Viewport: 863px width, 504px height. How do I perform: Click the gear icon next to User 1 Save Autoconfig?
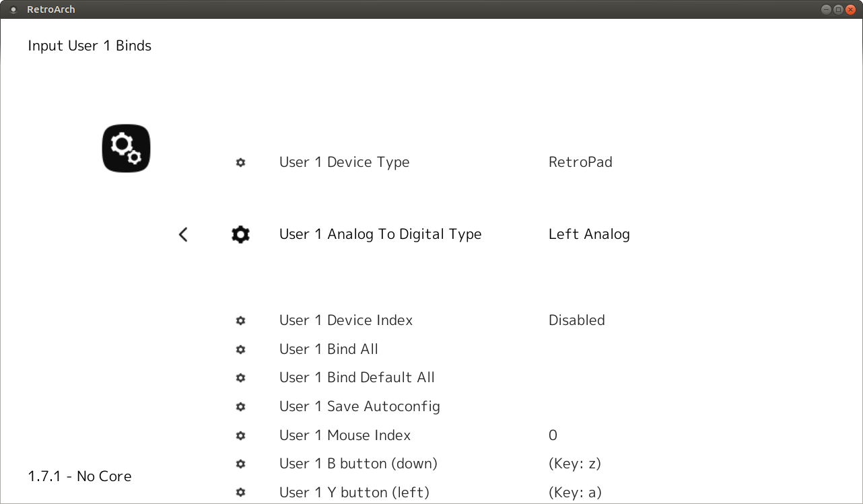coord(240,406)
